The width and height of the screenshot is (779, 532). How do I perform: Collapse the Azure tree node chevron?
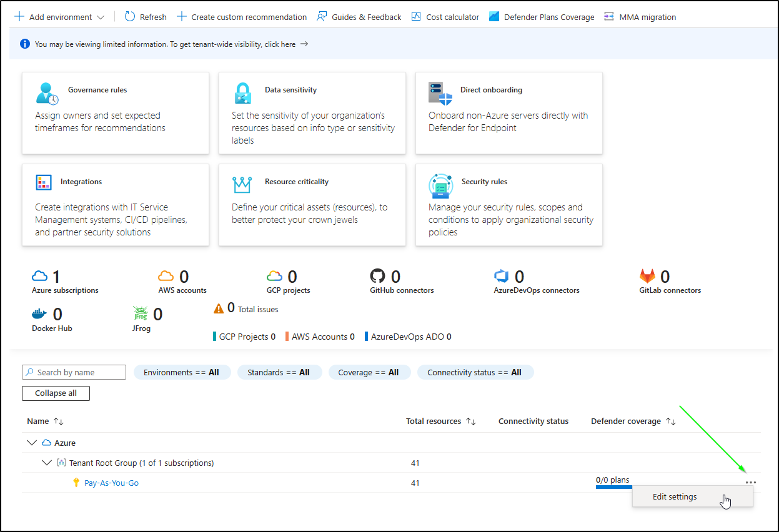32,443
